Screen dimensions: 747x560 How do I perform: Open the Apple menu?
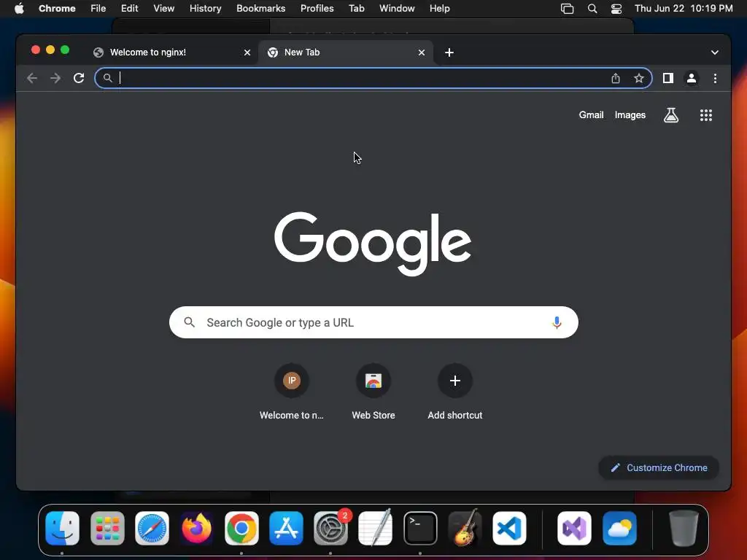(x=19, y=9)
